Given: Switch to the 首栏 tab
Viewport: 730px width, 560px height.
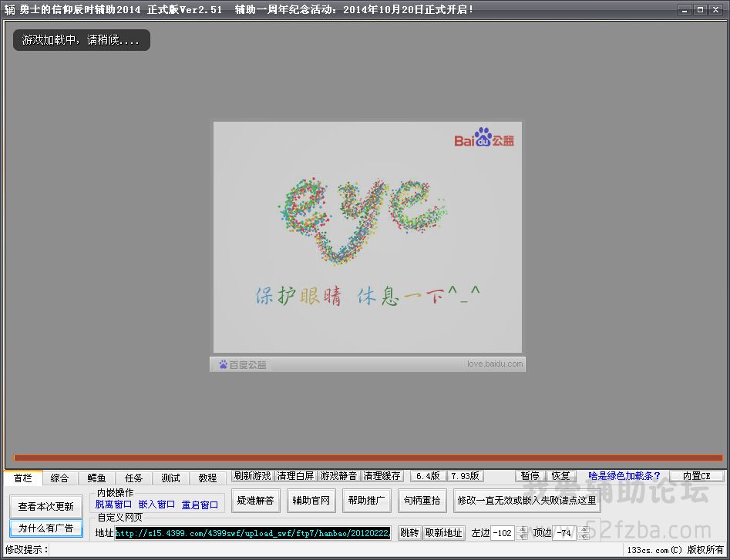Looking at the screenshot, I should click(23, 478).
